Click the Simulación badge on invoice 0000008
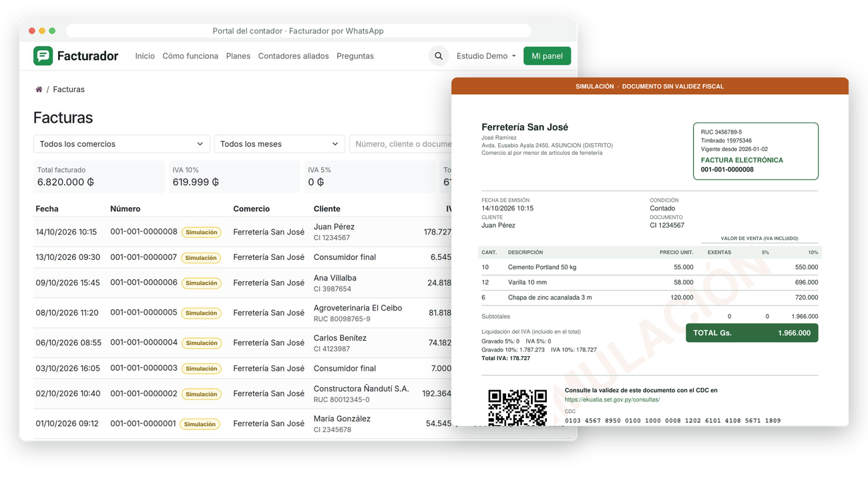This screenshot has width=868, height=491. pos(201,232)
